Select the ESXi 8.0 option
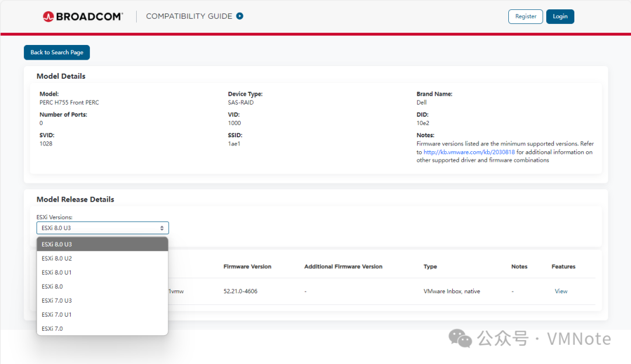The height and width of the screenshot is (364, 631). pos(102,286)
